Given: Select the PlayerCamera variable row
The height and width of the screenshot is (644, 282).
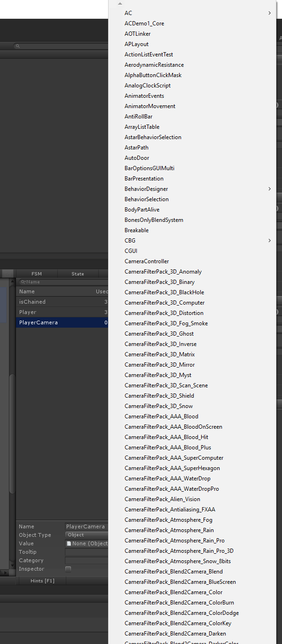Looking at the screenshot, I should [x=63, y=322].
